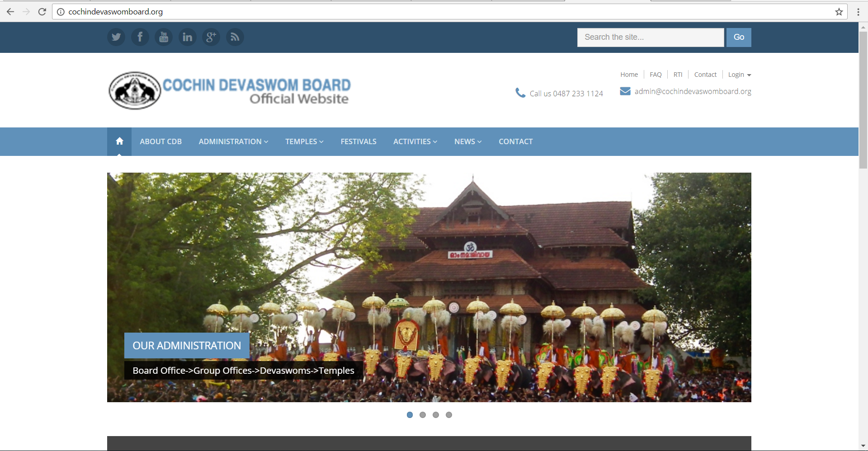This screenshot has height=451, width=868.
Task: Click the Facebook icon in header
Action: (140, 37)
